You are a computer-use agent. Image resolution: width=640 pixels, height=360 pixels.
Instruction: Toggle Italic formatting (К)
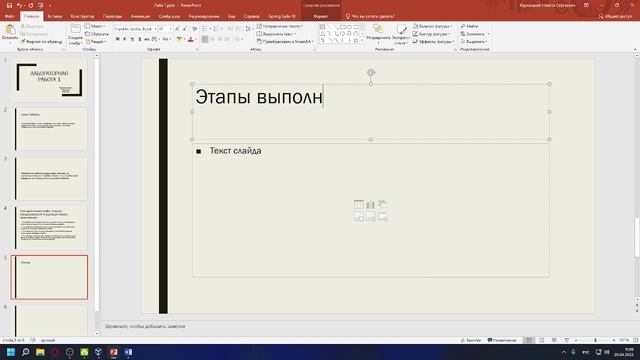pos(125,39)
